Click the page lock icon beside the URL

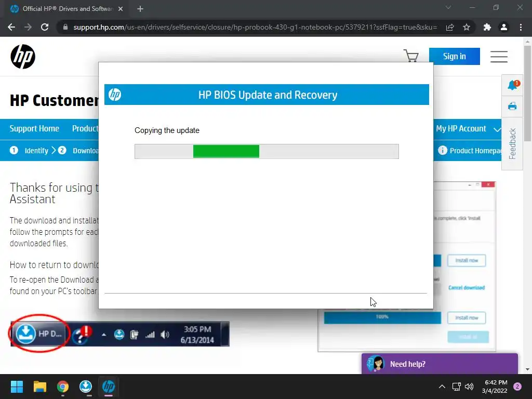click(x=65, y=27)
